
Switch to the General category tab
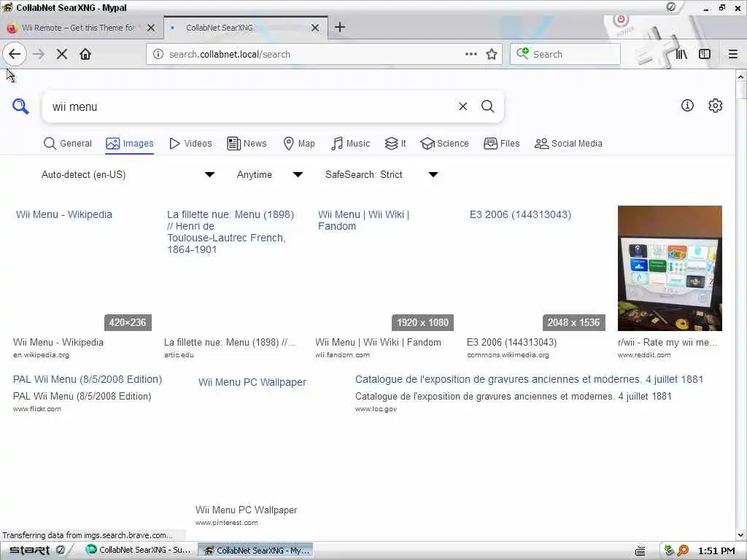[x=68, y=144]
